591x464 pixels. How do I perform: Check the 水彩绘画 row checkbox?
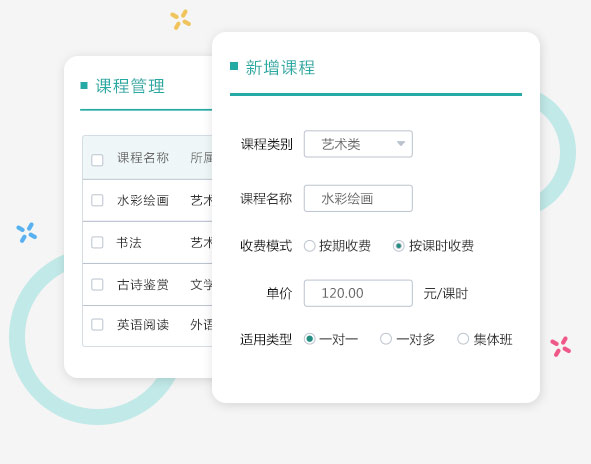97,200
